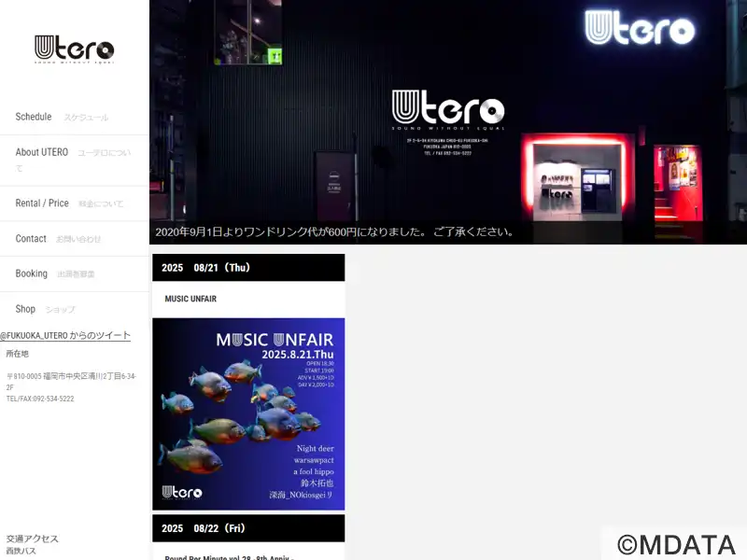This screenshot has width=747, height=560.
Task: Open the About UTERO menu item
Action: pos(75,161)
